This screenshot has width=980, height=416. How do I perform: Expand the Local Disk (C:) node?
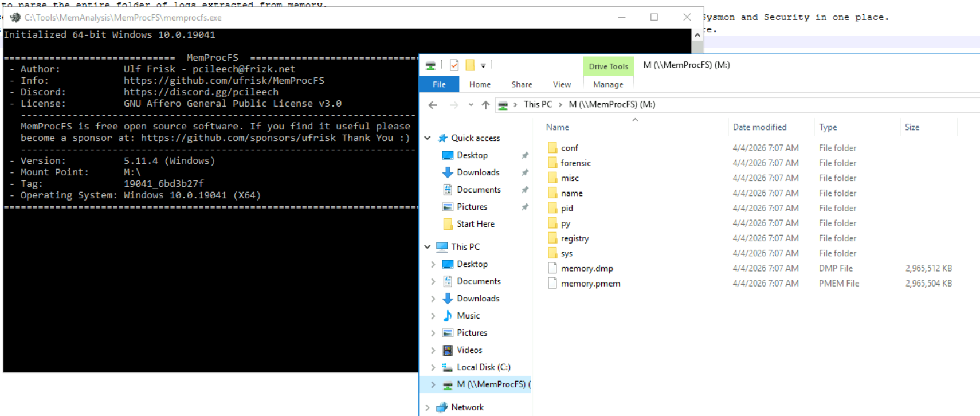[x=433, y=367]
